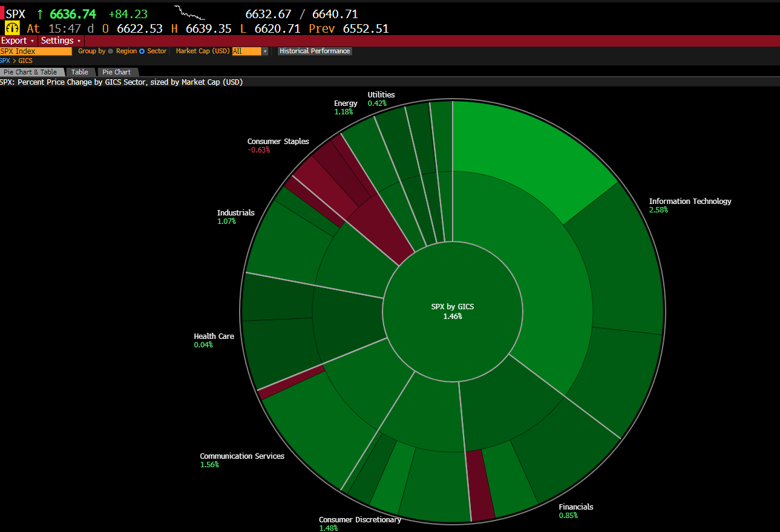Screen dimensions: 780x532
Task: Open the Export dropdown menu
Action: [x=18, y=41]
